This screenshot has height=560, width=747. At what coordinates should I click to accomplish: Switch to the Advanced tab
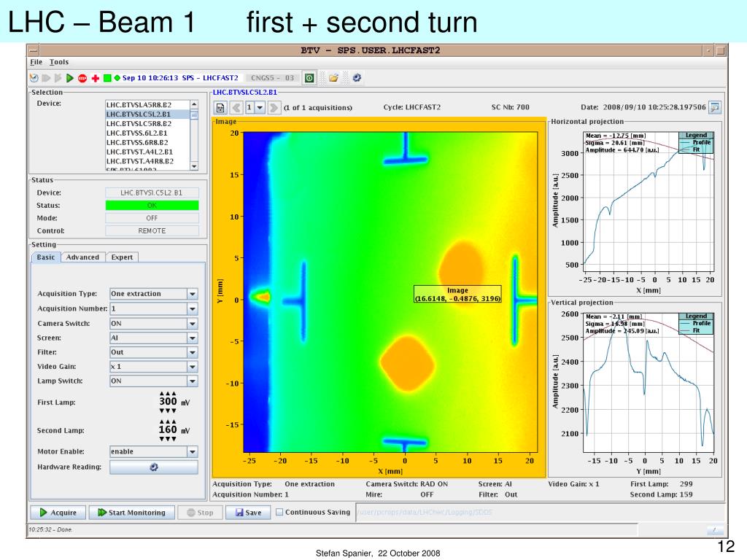(x=82, y=257)
